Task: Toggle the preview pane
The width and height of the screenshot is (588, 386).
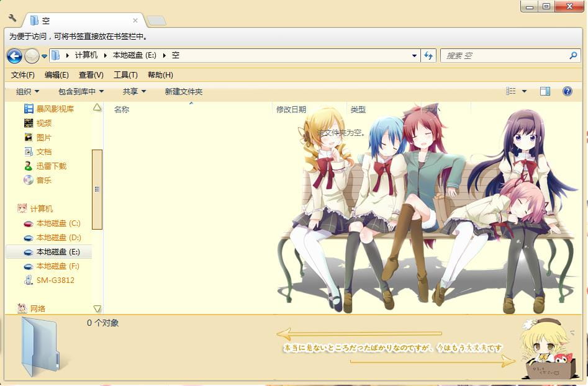Action: point(545,91)
